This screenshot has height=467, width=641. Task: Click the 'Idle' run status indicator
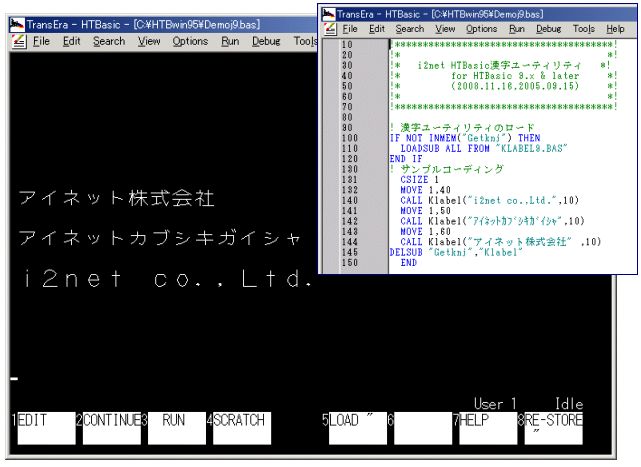coord(569,404)
